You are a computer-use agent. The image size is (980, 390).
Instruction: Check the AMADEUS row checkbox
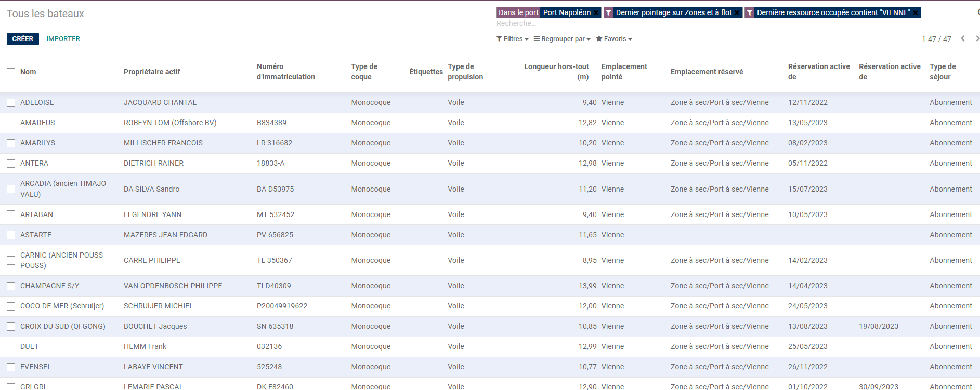click(x=11, y=123)
